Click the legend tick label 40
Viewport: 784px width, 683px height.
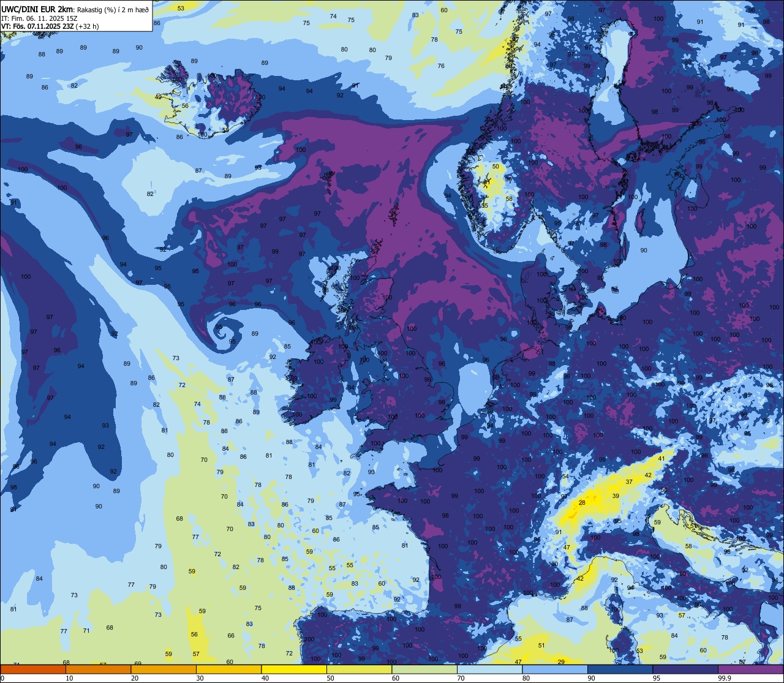click(x=265, y=678)
